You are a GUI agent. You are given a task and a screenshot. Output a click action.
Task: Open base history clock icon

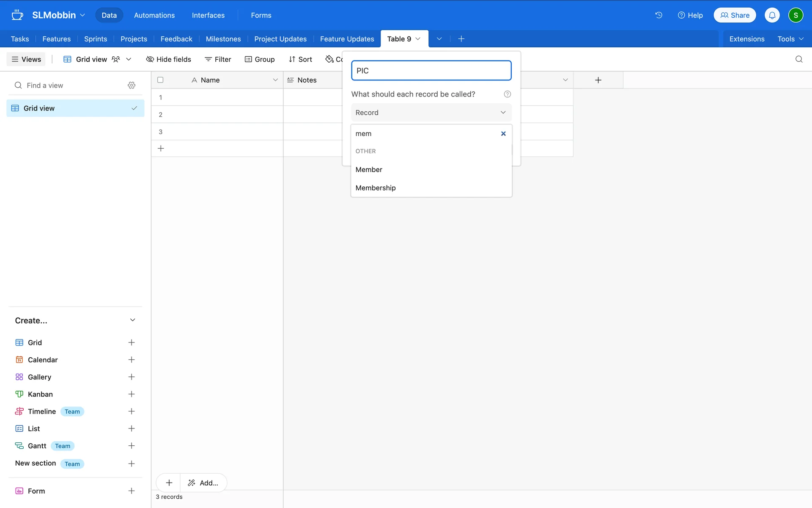(658, 15)
